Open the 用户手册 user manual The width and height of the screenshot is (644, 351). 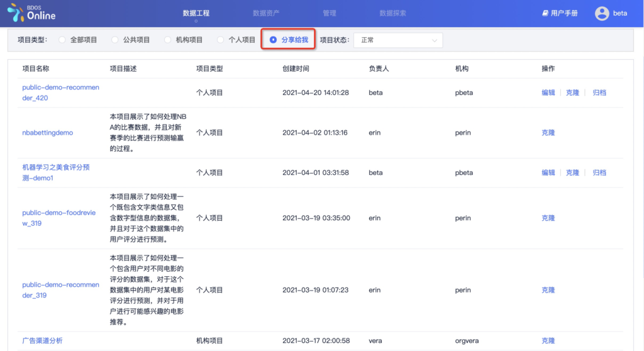(560, 13)
